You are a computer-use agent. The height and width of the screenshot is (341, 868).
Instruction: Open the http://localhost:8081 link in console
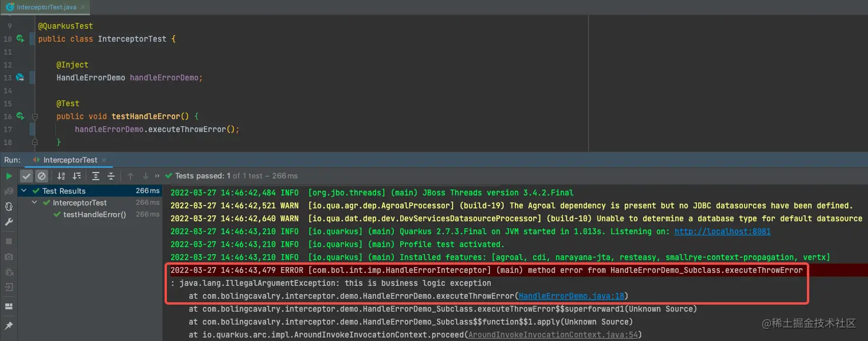(x=722, y=231)
